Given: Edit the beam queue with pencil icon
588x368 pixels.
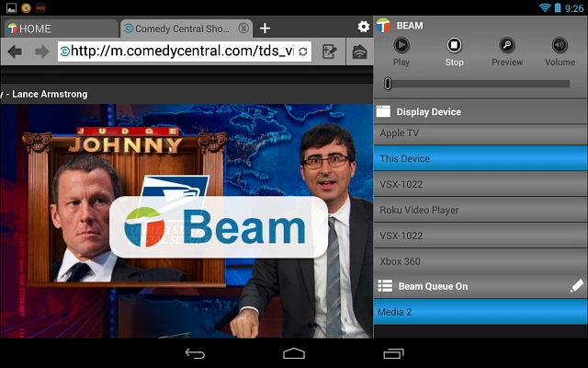Looking at the screenshot, I should 577,286.
